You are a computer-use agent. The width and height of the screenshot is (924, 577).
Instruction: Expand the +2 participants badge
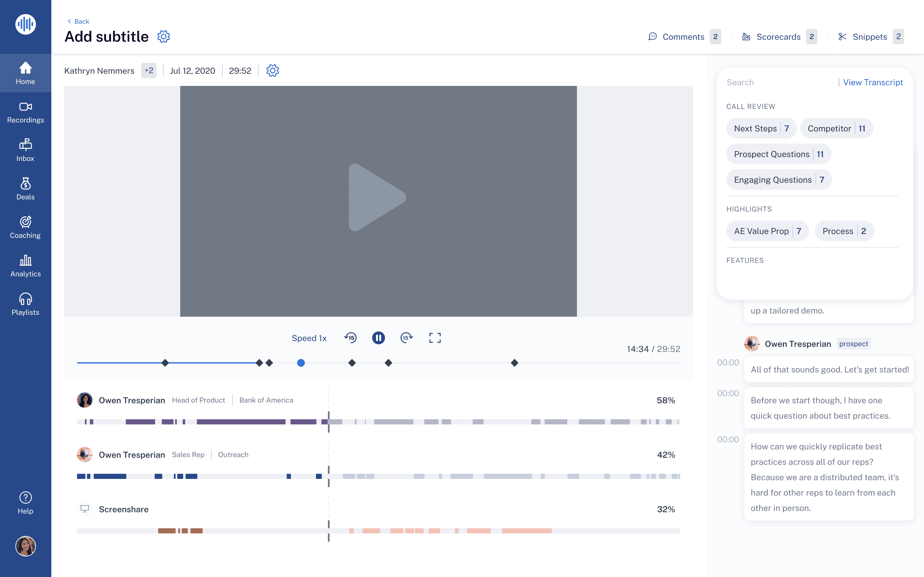tap(149, 71)
